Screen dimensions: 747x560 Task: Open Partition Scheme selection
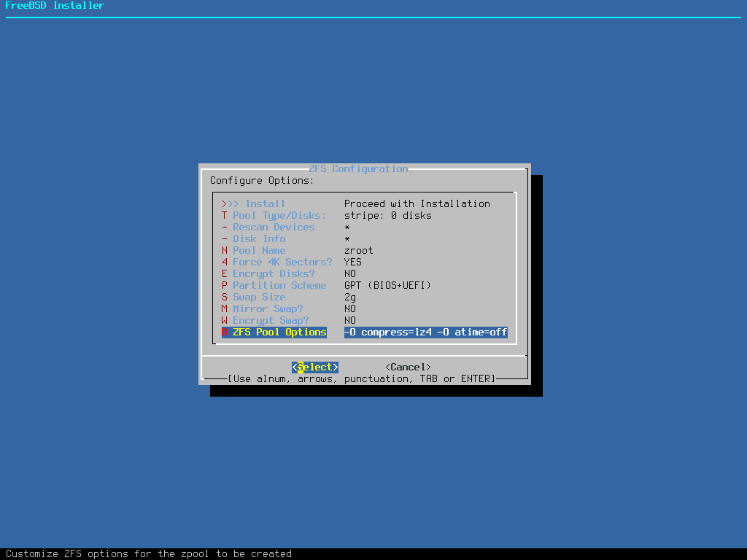[x=279, y=285]
